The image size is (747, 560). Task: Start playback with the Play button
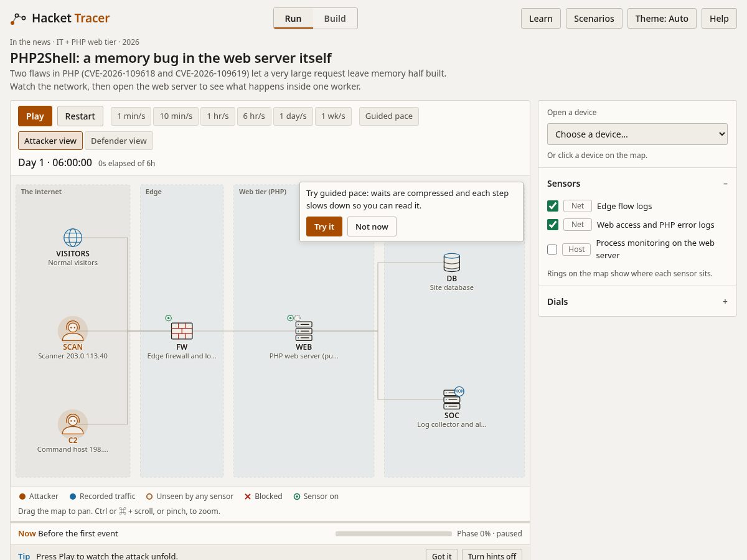35,116
